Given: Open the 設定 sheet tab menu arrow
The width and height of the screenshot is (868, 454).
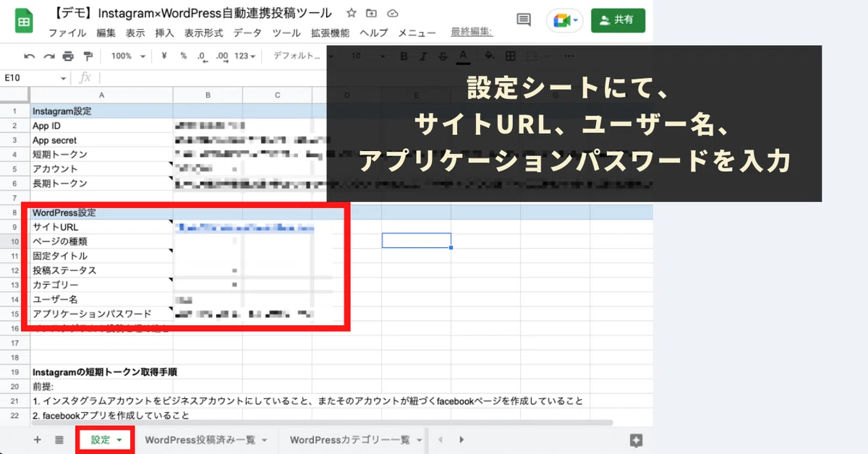Looking at the screenshot, I should [x=120, y=440].
